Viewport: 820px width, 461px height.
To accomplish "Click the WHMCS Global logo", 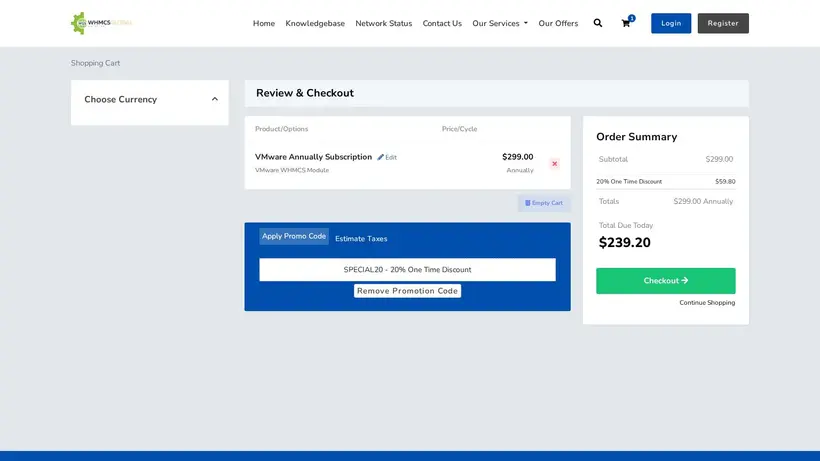I will [101, 23].
